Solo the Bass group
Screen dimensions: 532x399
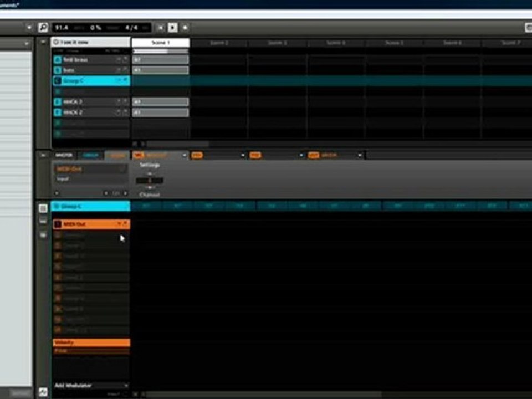(x=125, y=70)
